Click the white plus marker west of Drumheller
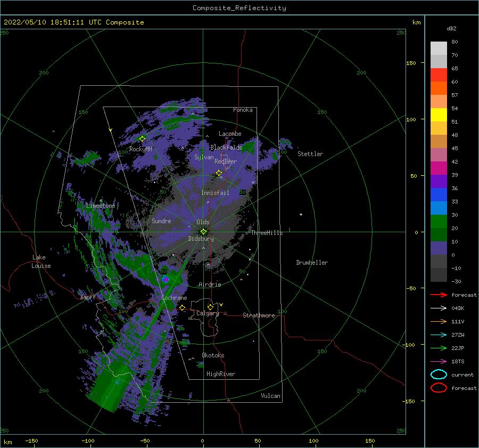479x448 pixels. (301, 214)
